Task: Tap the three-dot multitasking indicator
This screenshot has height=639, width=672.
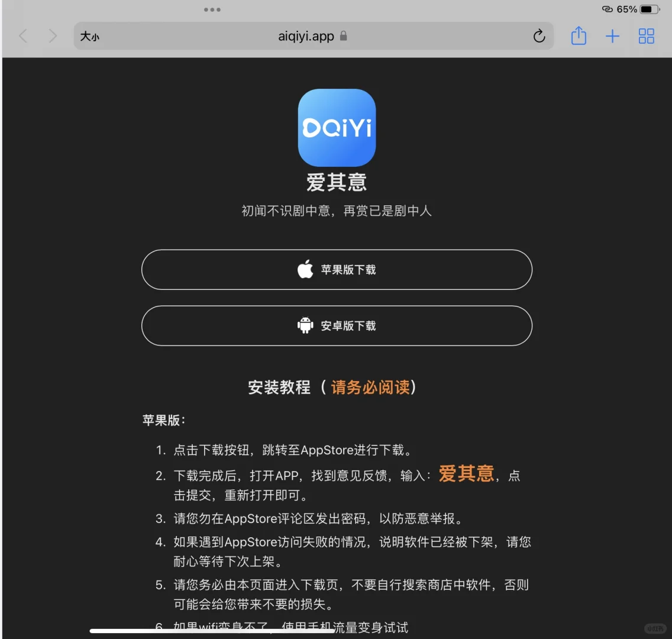Action: 212,9
